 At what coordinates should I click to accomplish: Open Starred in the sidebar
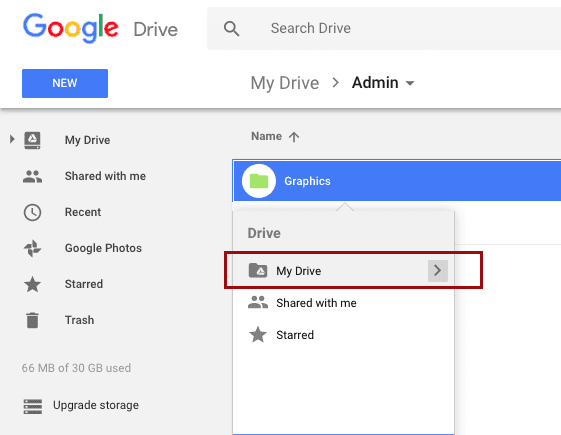tap(84, 284)
